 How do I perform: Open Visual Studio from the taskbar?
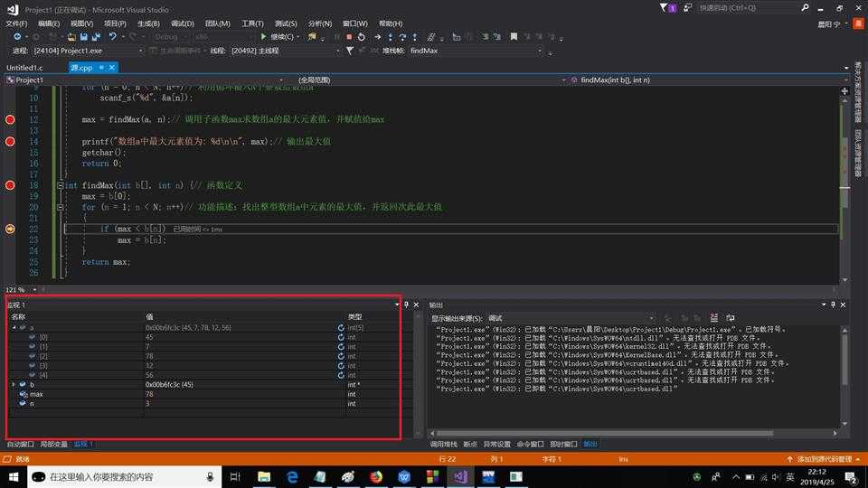click(x=460, y=476)
